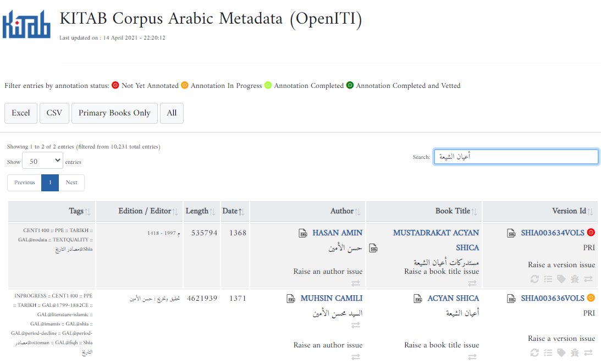Viewport: 601px width, 364px height.
Task: Sort the table by the Date column
Action: 233,211
